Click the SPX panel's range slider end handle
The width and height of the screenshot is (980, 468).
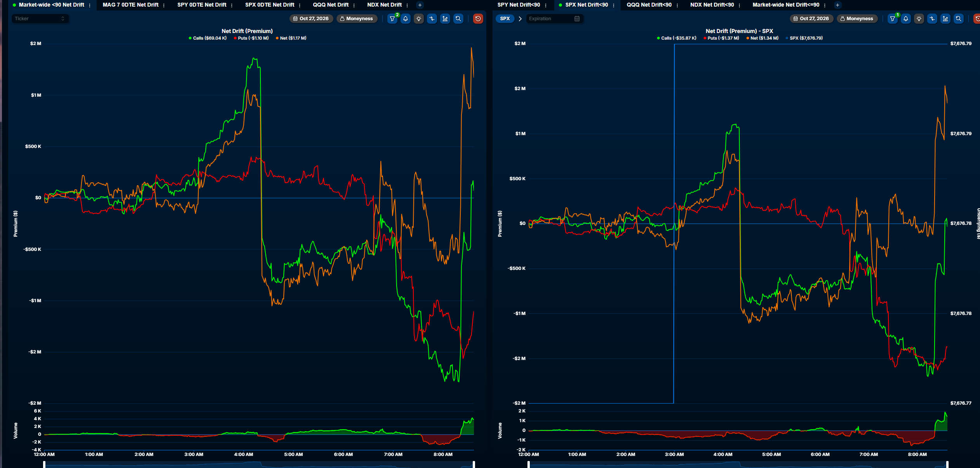click(947, 465)
